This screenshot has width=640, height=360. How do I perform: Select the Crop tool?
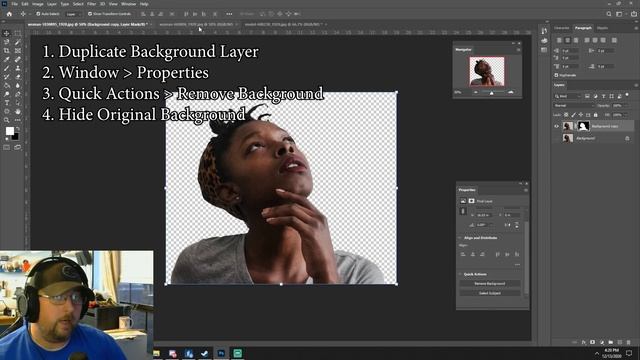tap(7, 51)
